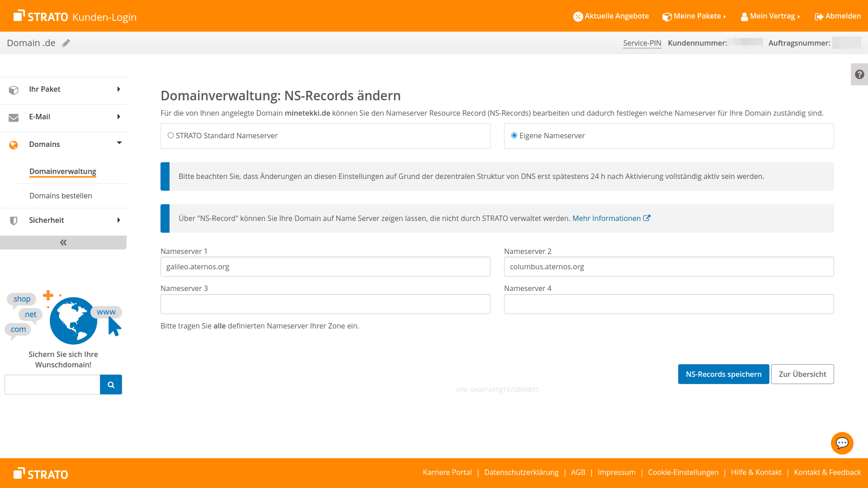This screenshot has height=488, width=868.
Task: Click the percent icon of Aktuelle Angebote
Action: click(x=578, y=17)
